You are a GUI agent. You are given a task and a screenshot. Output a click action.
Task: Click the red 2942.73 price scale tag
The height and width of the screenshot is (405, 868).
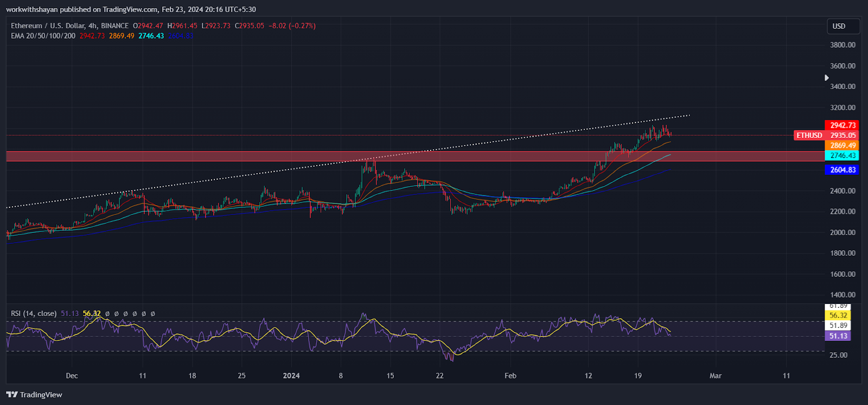[842, 125]
